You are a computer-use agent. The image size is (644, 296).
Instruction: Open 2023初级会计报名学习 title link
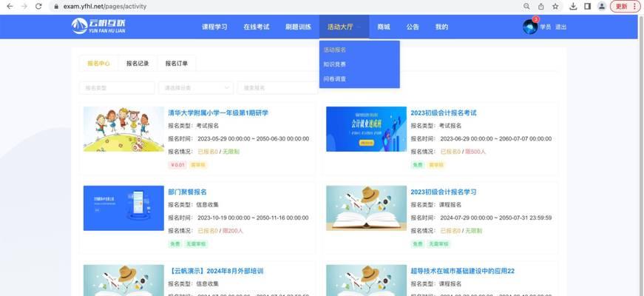(444, 192)
